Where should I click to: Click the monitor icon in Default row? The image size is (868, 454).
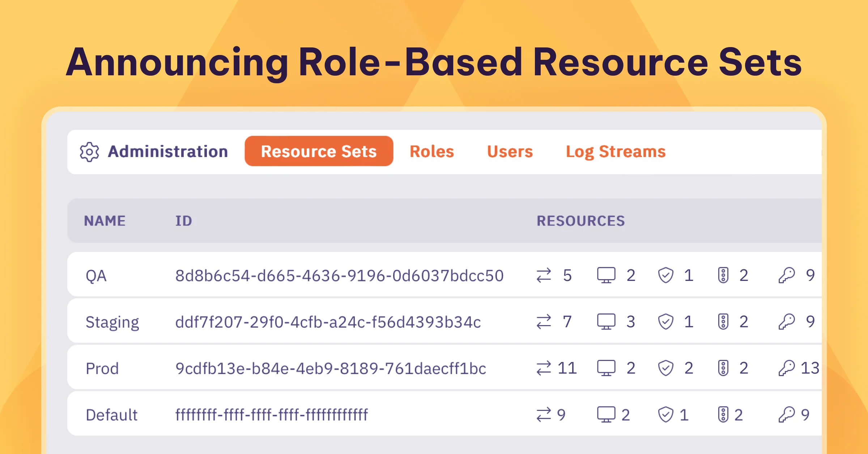(606, 414)
